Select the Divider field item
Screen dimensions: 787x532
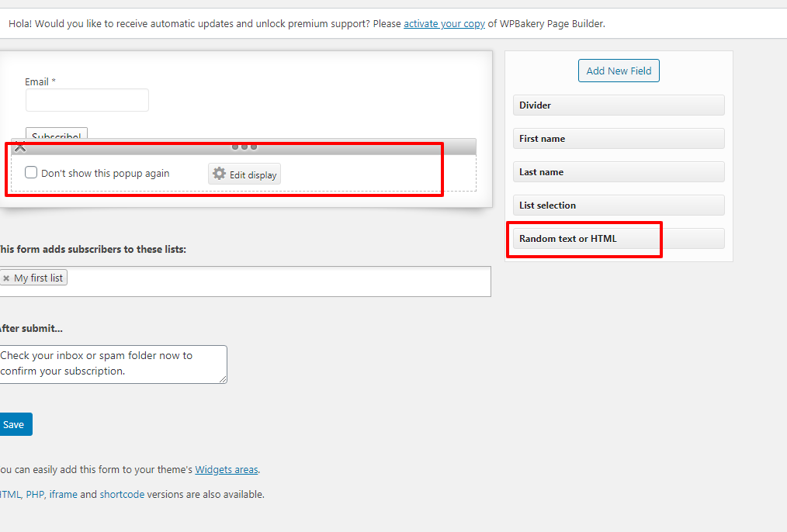(x=619, y=105)
